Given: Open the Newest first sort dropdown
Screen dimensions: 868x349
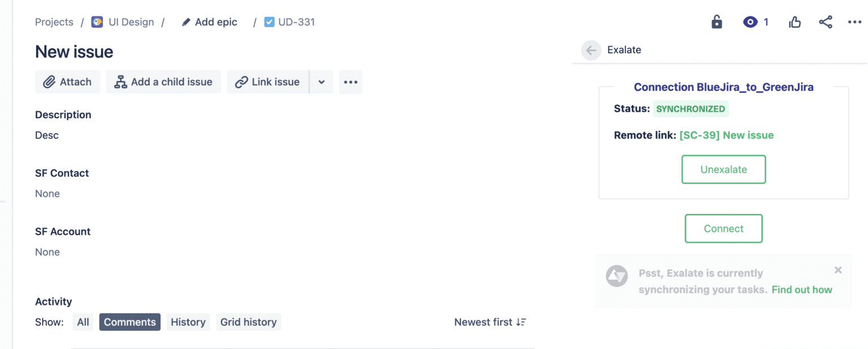Looking at the screenshot, I should 490,322.
